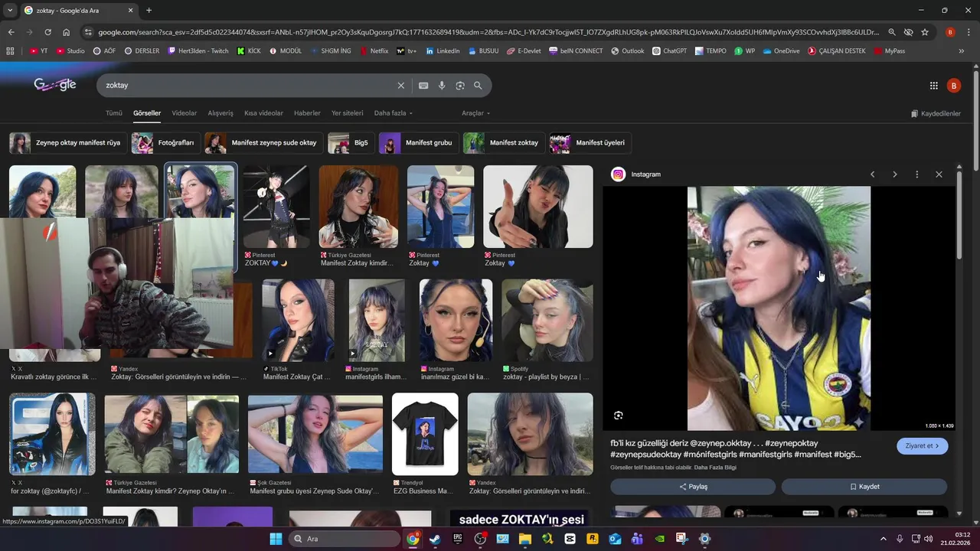Open the Outlook icon in the taskbar

pyautogui.click(x=615, y=539)
